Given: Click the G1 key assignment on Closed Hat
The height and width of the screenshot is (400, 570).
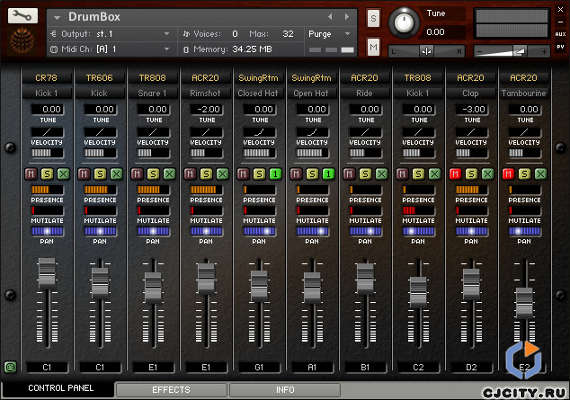Looking at the screenshot, I should click(259, 367).
